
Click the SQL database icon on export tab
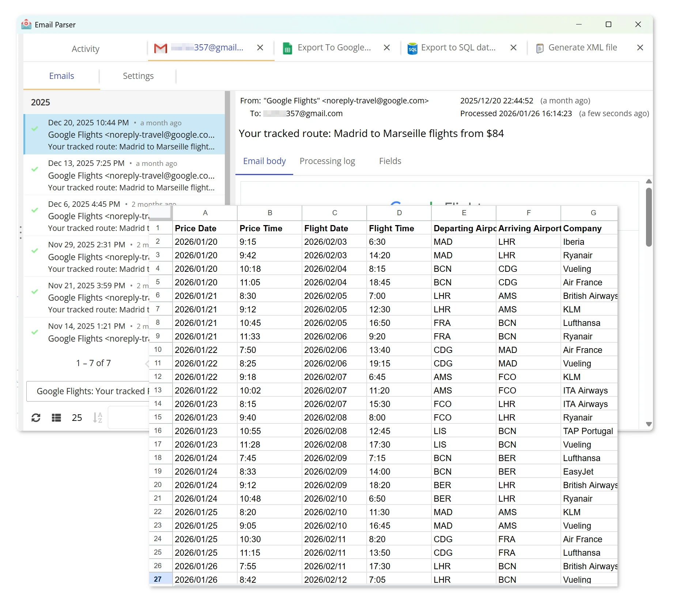pyautogui.click(x=412, y=47)
